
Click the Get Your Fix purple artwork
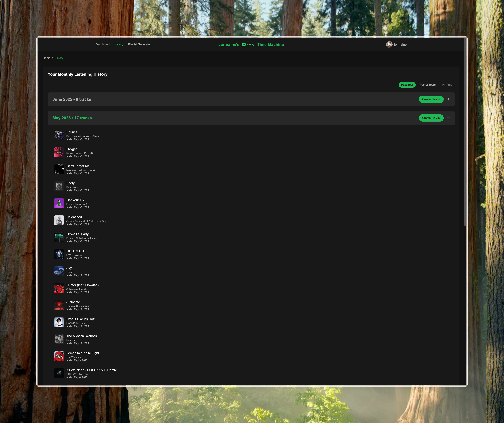[59, 203]
